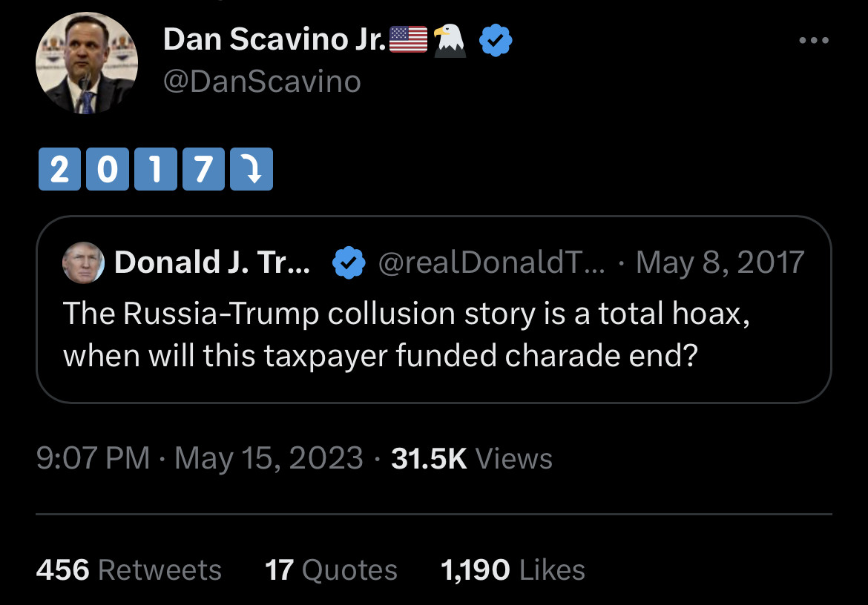Click the blue keycap "7" emoji
This screenshot has width=868, height=605.
click(x=203, y=170)
